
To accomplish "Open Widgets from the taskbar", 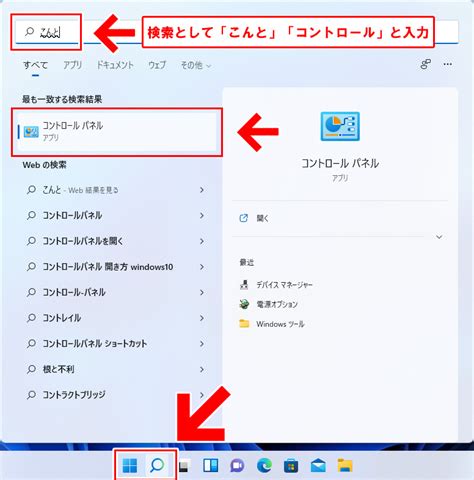I will pyautogui.click(x=211, y=466).
